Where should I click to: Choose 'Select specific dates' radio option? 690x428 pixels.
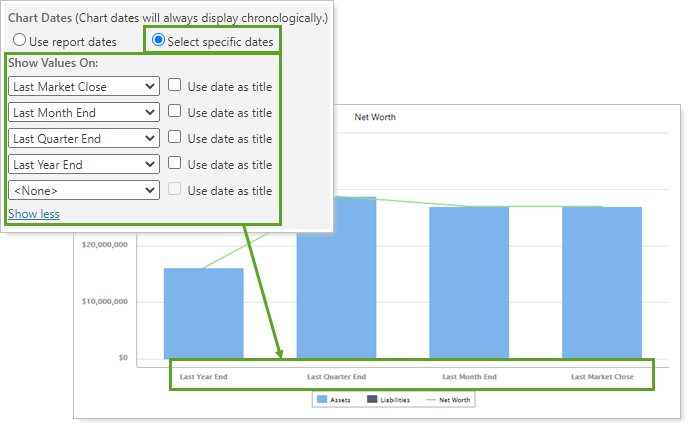pyautogui.click(x=158, y=41)
